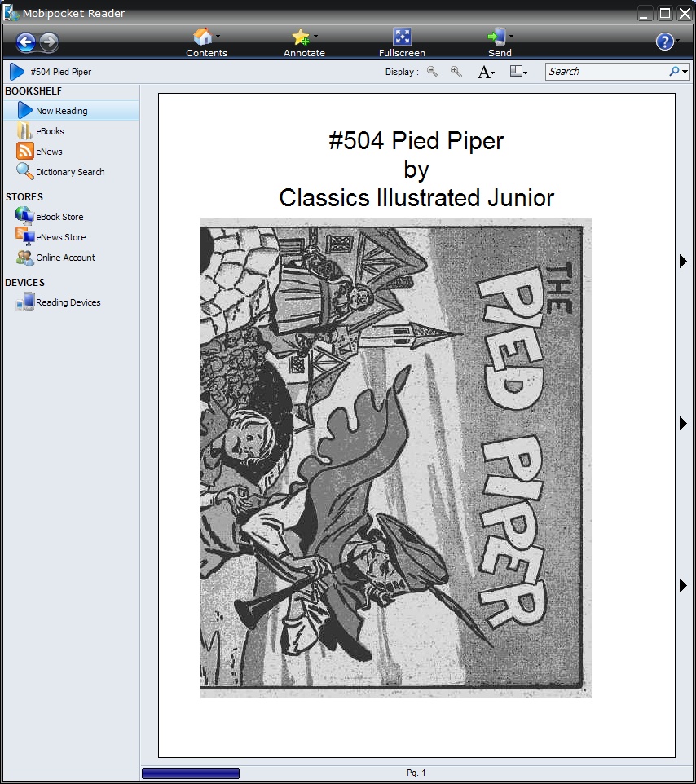Click the search magnifier icon
Screen dimensions: 696x784
[674, 72]
